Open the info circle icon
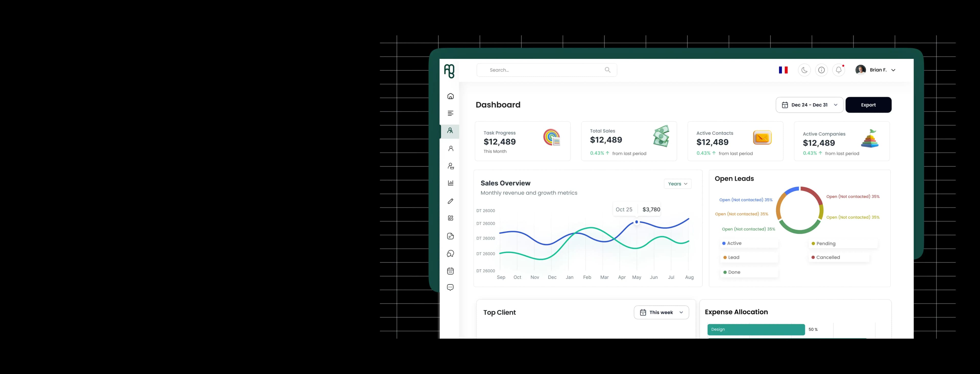 821,70
